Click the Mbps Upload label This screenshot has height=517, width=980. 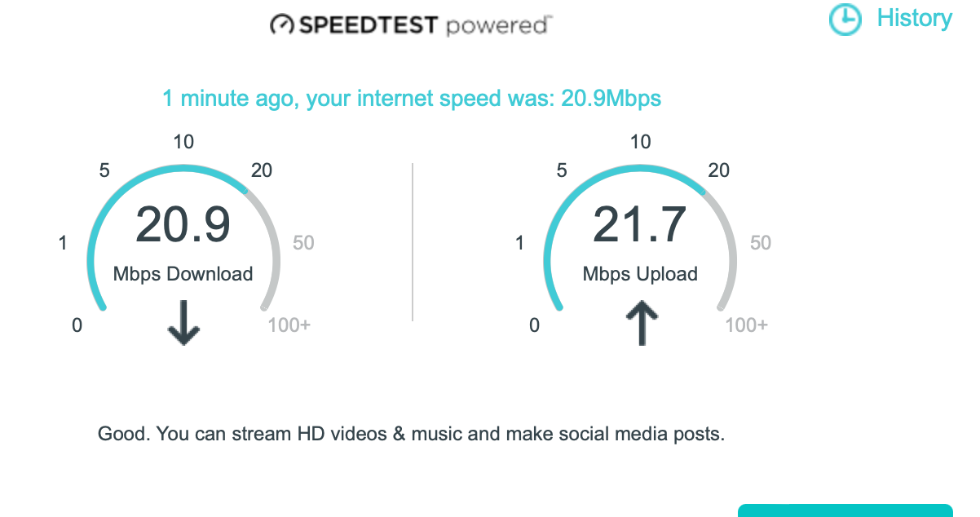(x=640, y=274)
